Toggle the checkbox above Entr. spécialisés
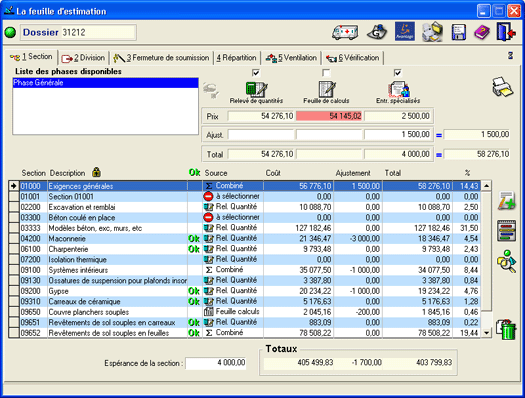Screen dimensions: 525x398 pos(397,73)
